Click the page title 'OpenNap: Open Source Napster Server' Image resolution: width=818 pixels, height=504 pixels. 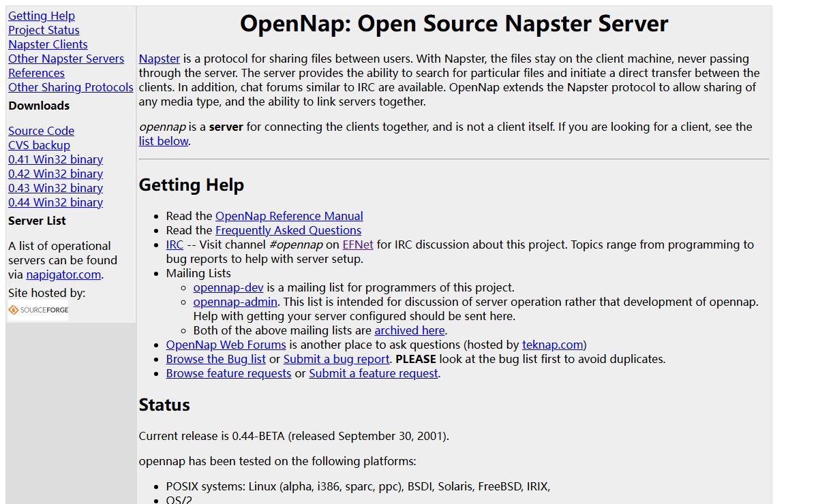tap(454, 24)
